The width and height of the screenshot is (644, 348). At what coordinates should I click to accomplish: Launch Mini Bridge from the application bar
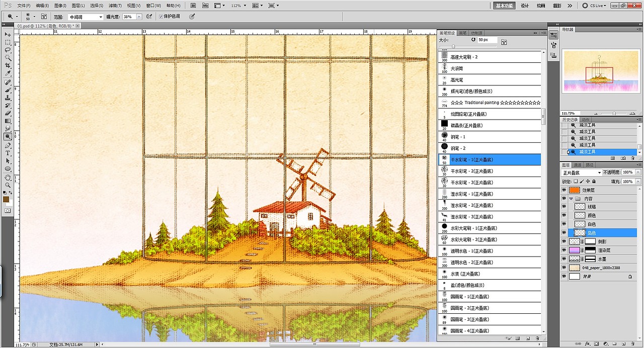point(205,6)
